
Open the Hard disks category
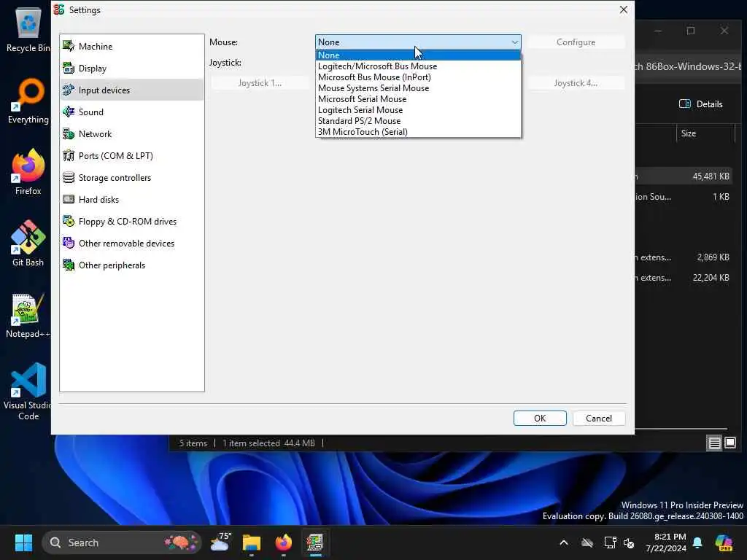(132, 200)
